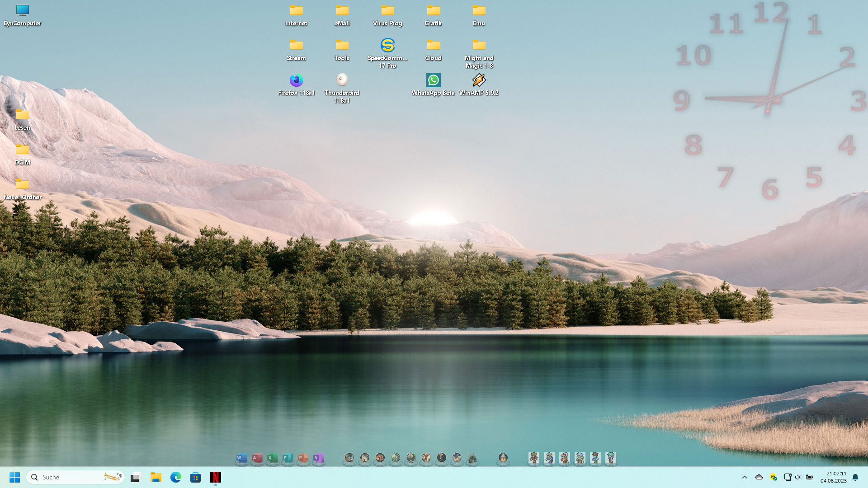The height and width of the screenshot is (488, 868).
Task: Open the taskbar clock and date
Action: (833, 477)
